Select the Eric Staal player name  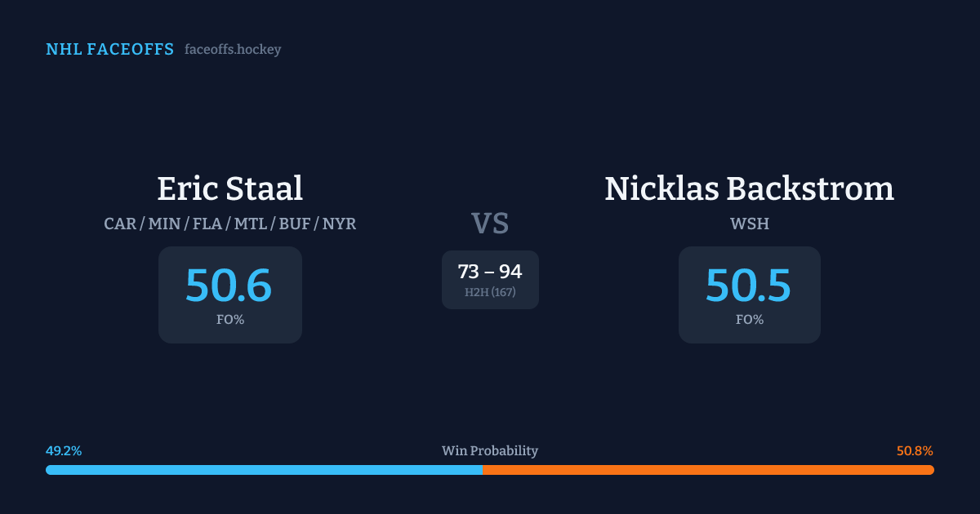pos(229,188)
